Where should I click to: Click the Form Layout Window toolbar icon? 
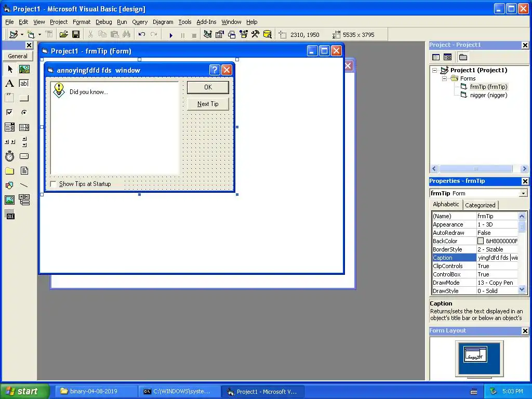pyautogui.click(x=232, y=35)
